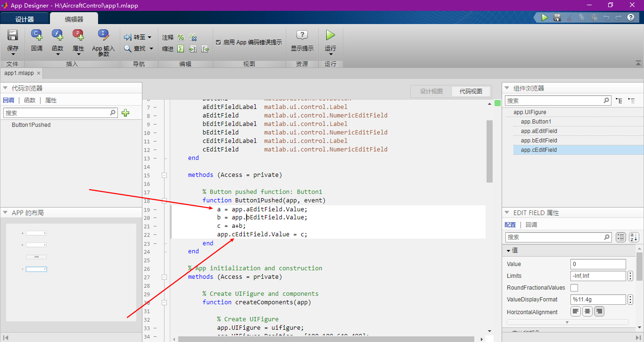Viewport: 644px width, 342px height.
Task: Click the green plus add-callback icon
Action: tap(125, 113)
